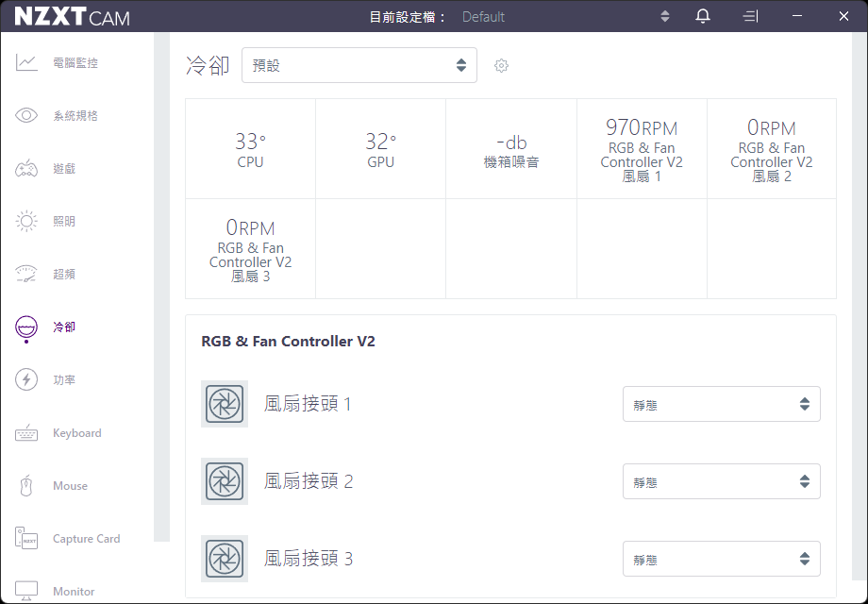This screenshot has height=604, width=868.
Task: Click the 冷卻 page heading
Action: point(208,65)
